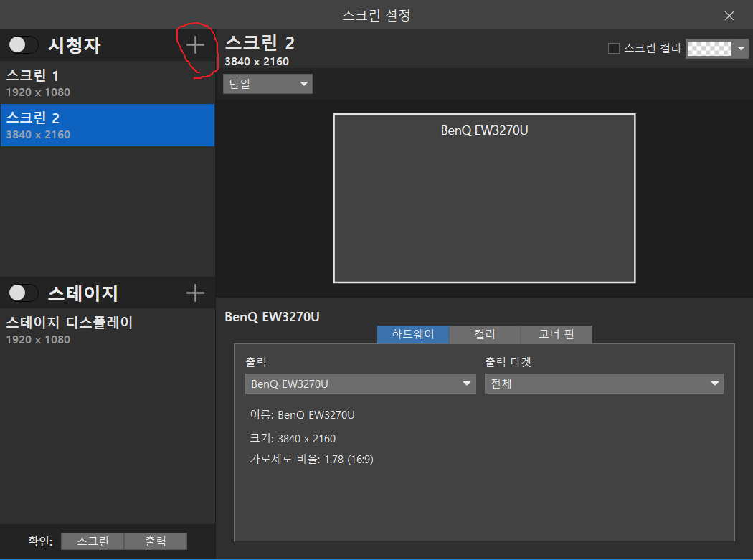Image resolution: width=753 pixels, height=560 pixels.
Task: Toggle the 시청자 audience output switch
Action: [x=24, y=45]
